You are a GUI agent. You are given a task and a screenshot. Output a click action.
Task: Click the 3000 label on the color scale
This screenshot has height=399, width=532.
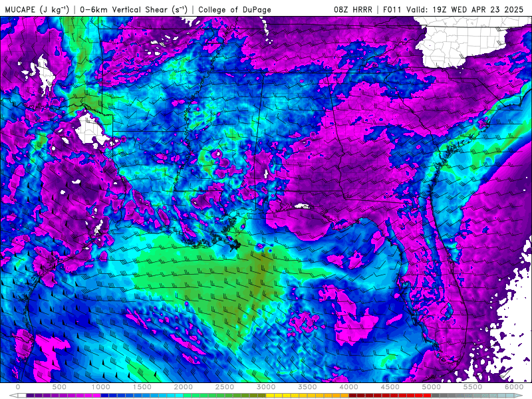click(x=266, y=387)
